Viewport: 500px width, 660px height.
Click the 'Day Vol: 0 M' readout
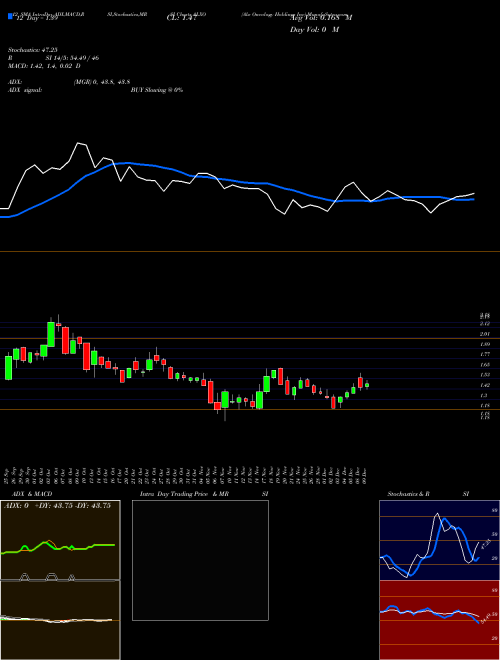click(x=314, y=30)
